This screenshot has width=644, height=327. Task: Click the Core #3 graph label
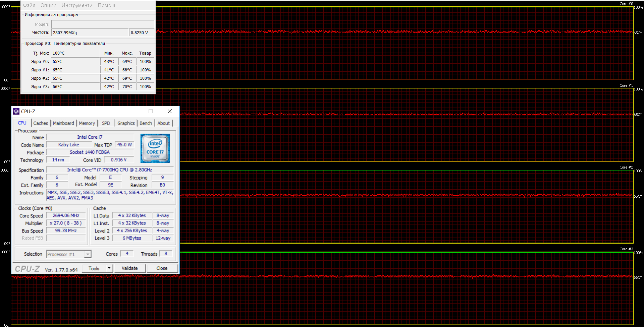(626, 249)
